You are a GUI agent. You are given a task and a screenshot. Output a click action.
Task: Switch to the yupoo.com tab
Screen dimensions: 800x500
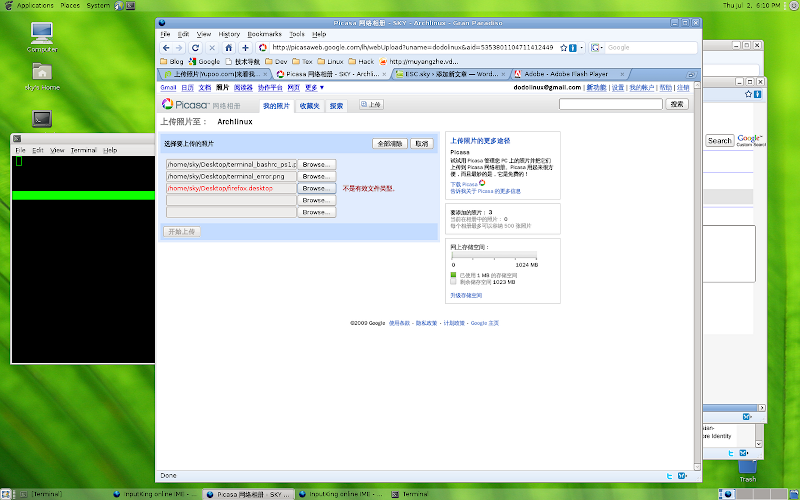[216, 74]
